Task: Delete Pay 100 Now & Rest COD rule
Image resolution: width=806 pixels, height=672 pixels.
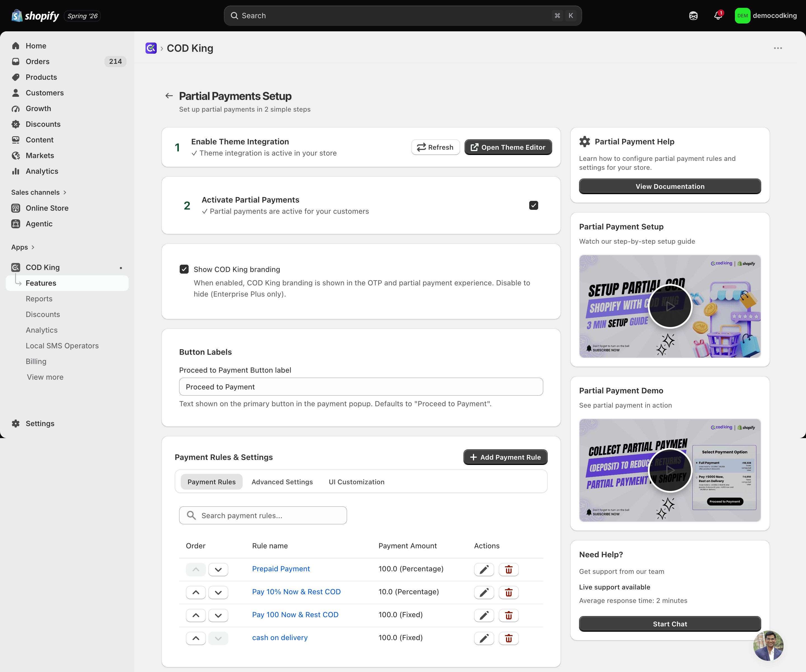Action: pyautogui.click(x=509, y=616)
